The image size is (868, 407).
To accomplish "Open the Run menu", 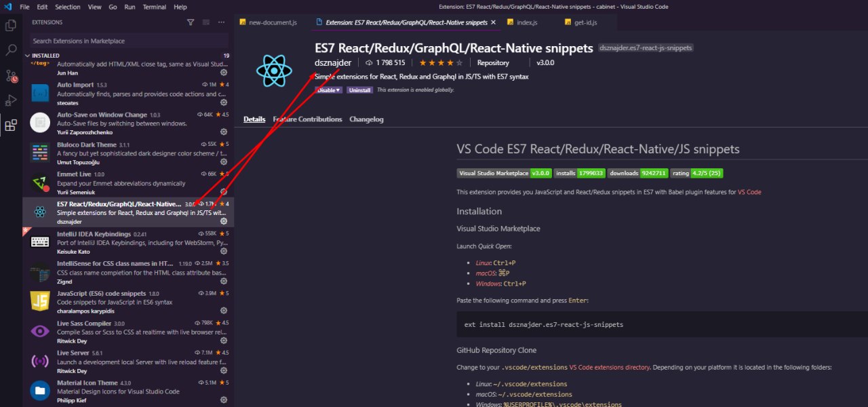I will (x=130, y=7).
